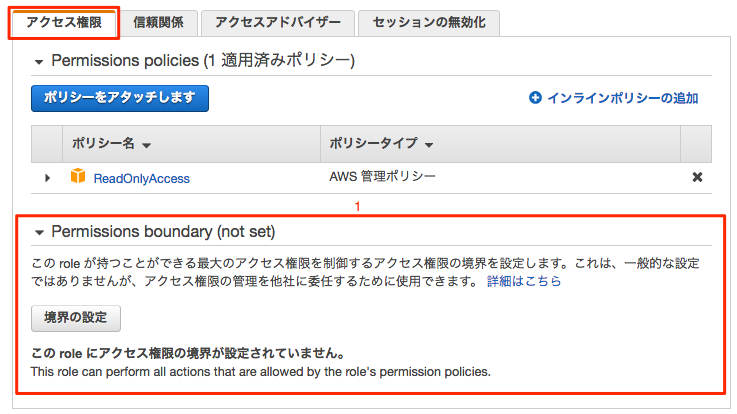
Task: Open the ReadOnlyAccess policy link
Action: (141, 178)
